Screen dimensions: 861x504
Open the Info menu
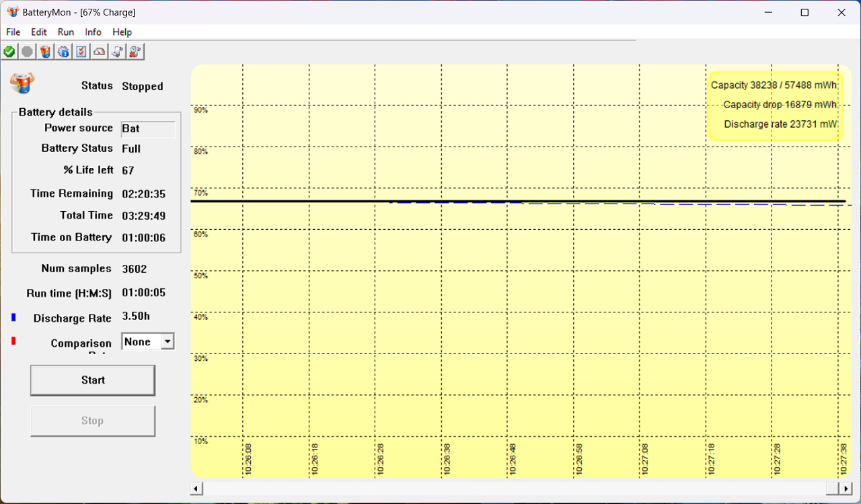[93, 32]
